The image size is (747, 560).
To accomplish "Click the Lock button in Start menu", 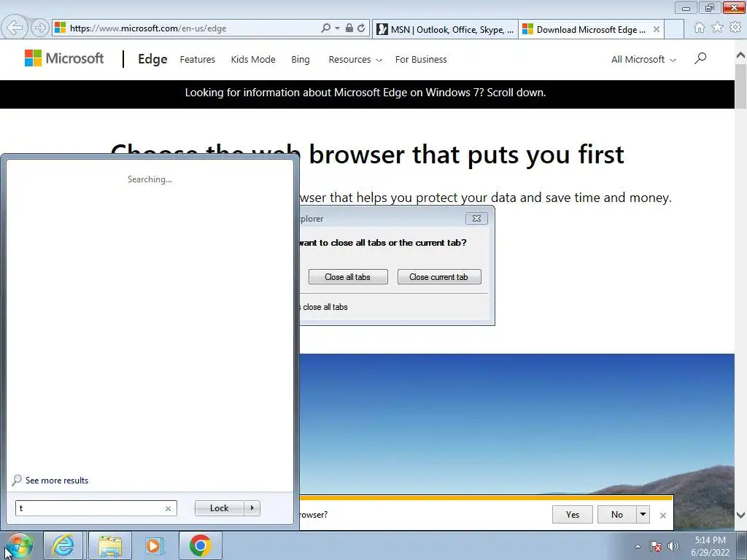I will pos(219,508).
